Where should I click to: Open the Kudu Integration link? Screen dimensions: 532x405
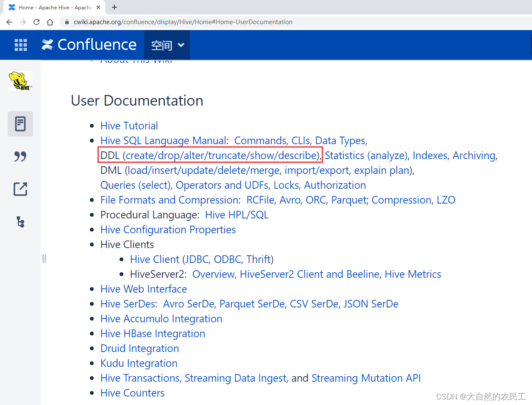click(139, 363)
